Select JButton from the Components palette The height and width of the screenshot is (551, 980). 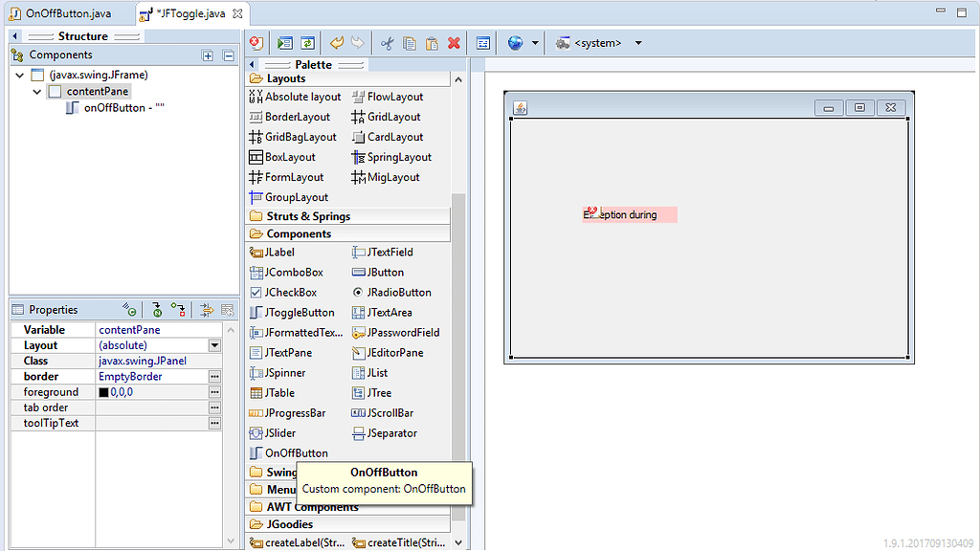[382, 272]
